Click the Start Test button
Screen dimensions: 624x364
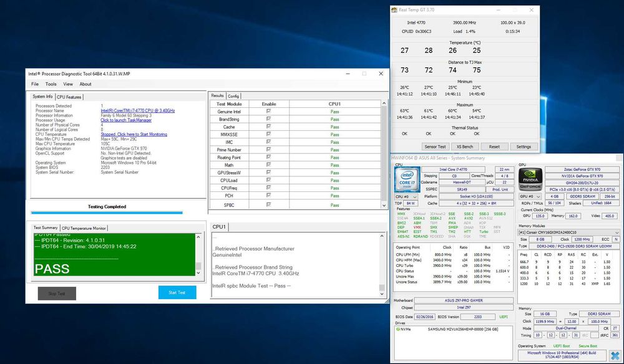tap(177, 292)
